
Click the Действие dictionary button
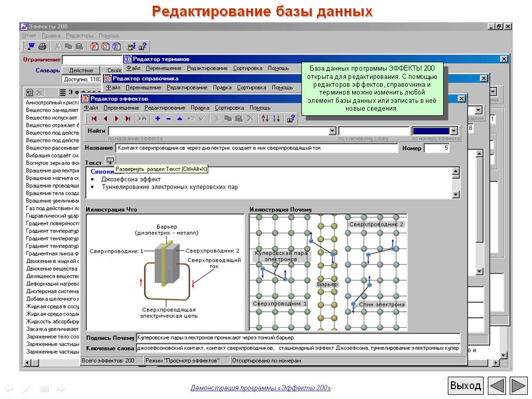81,70
